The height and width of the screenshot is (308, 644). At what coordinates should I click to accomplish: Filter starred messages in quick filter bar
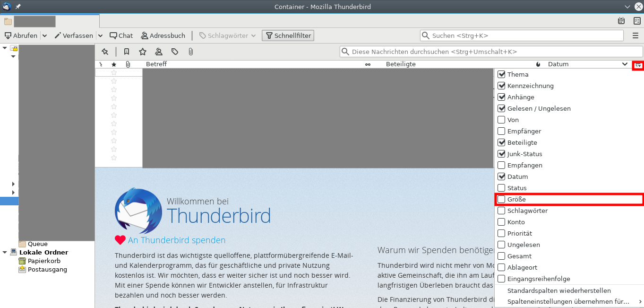[143, 52]
